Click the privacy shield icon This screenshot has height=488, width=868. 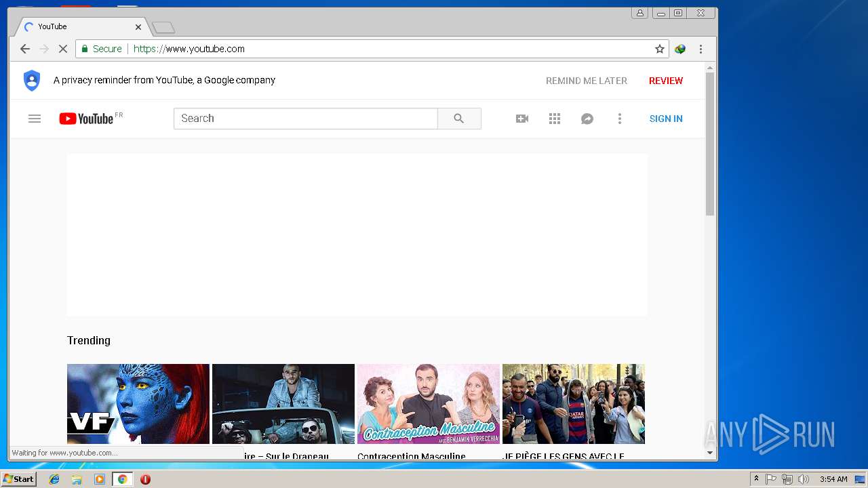pyautogui.click(x=32, y=81)
